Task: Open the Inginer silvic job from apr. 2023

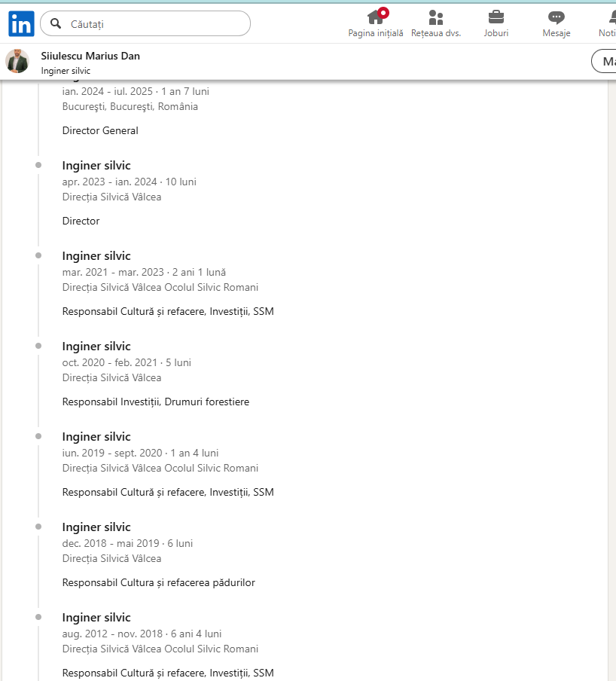Action: 96,166
